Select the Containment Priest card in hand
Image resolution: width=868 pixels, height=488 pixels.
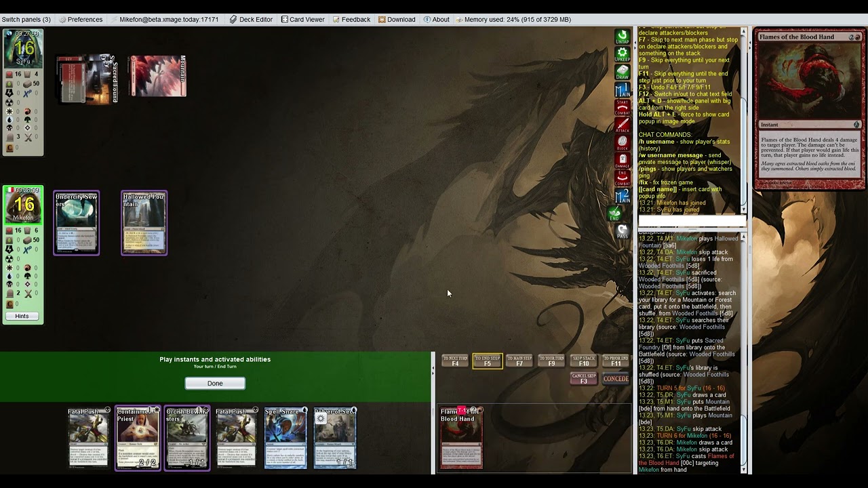(x=138, y=438)
